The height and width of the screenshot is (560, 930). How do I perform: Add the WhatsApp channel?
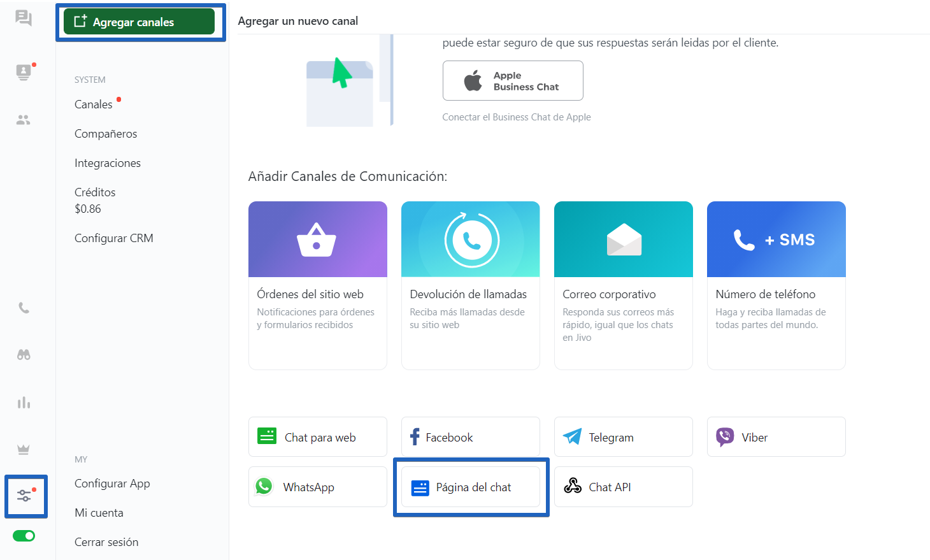click(318, 487)
